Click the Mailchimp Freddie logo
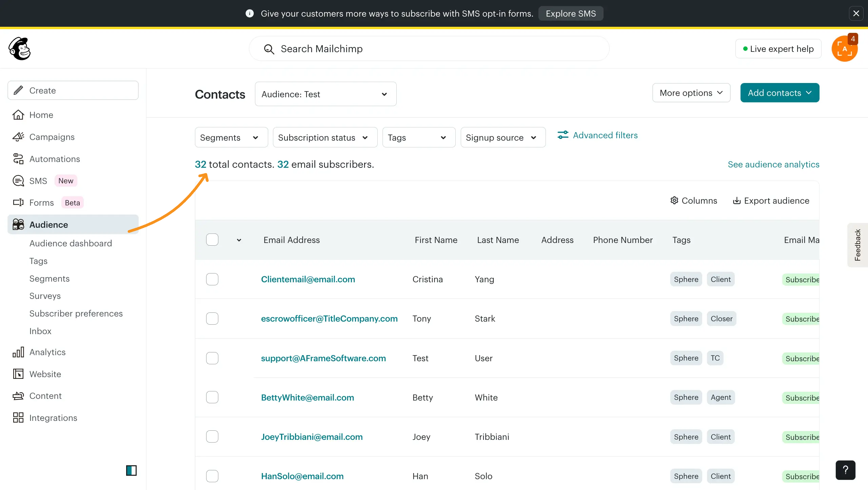Image resolution: width=868 pixels, height=490 pixels. [x=20, y=48]
